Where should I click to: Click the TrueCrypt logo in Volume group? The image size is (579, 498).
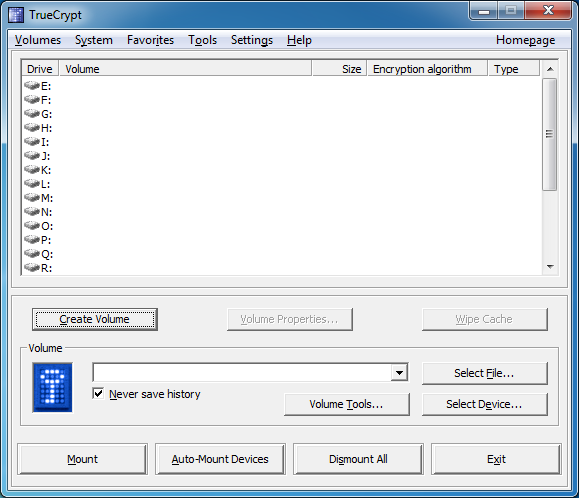[x=52, y=387]
